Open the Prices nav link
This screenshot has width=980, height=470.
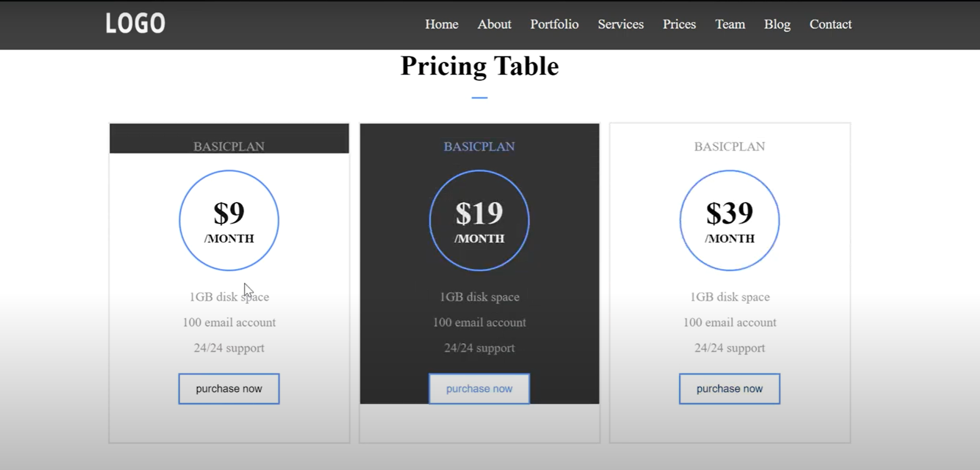click(679, 25)
